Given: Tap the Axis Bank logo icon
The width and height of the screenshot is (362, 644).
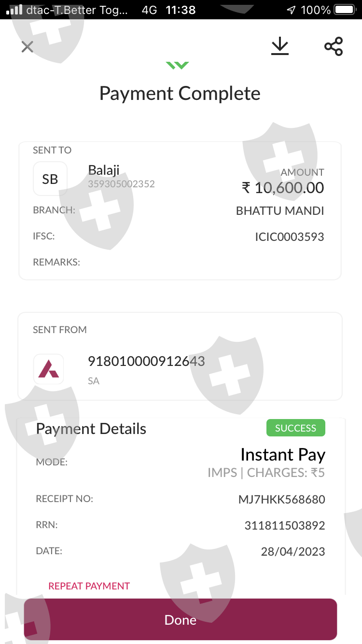Looking at the screenshot, I should tap(49, 369).
